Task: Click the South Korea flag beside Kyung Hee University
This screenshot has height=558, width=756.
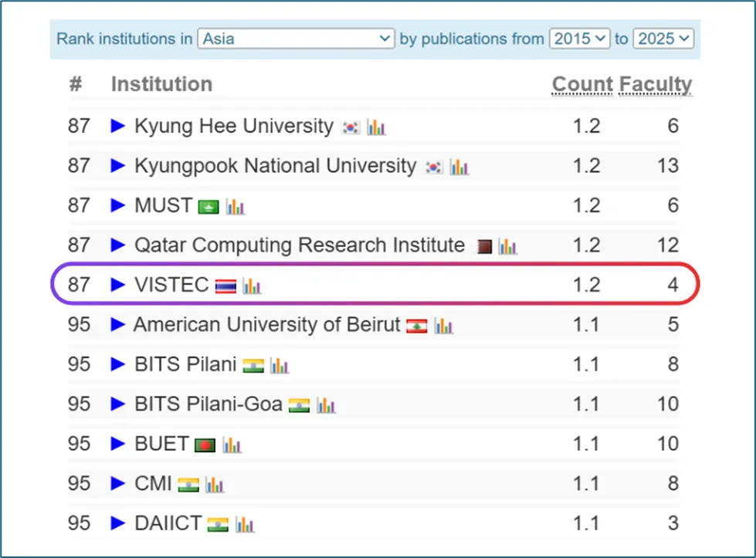Action: [x=351, y=127]
